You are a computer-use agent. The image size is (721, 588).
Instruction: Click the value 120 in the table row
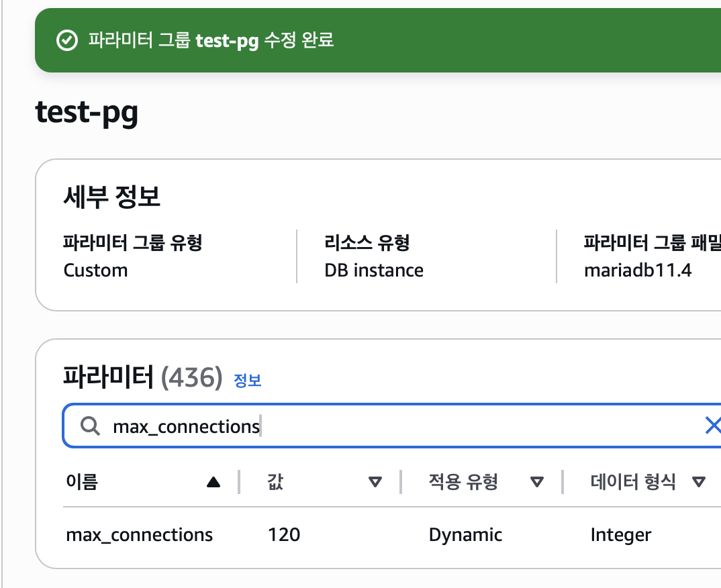tap(284, 535)
